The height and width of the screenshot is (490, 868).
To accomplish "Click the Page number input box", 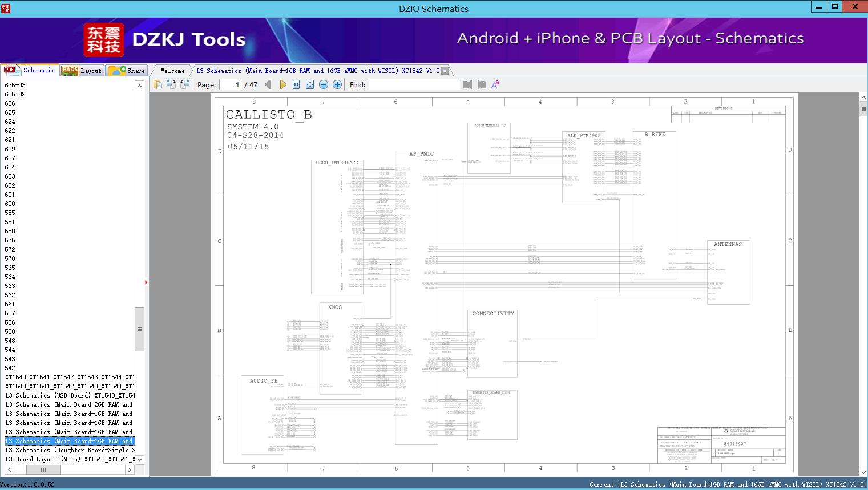I will [x=230, y=84].
